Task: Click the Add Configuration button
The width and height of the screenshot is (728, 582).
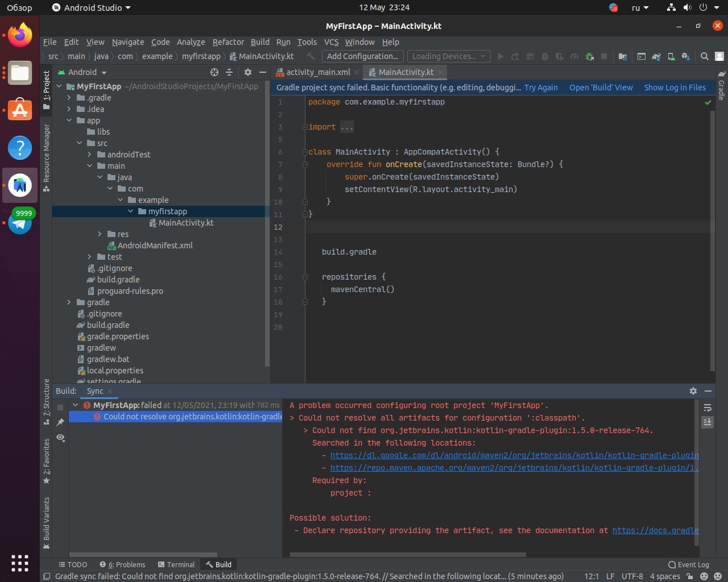Action: pos(362,56)
